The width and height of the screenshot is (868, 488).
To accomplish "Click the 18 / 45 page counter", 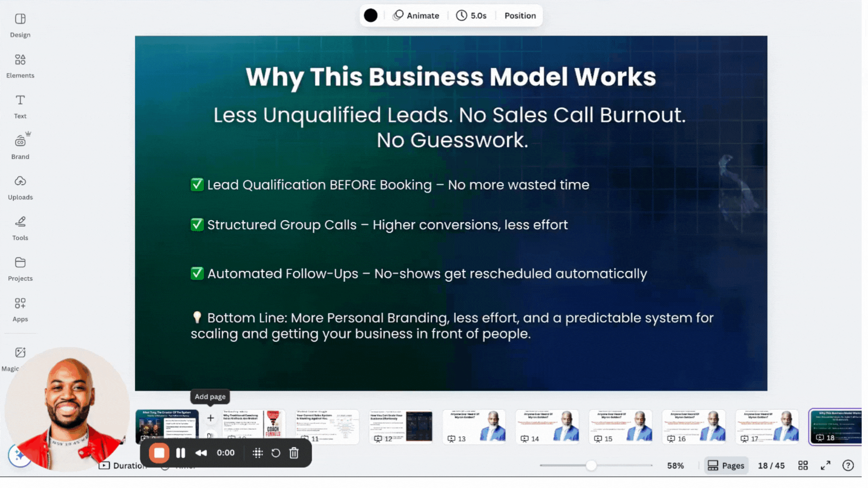I will 771,465.
